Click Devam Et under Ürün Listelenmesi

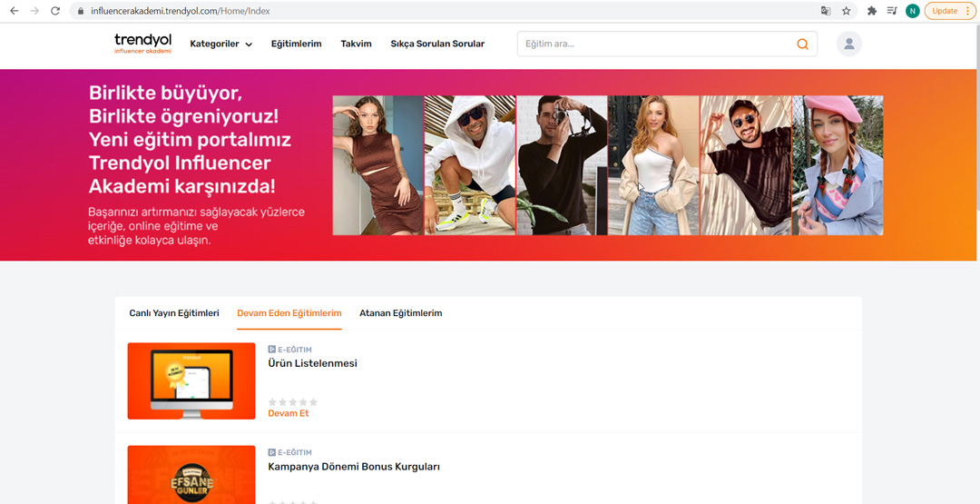click(x=289, y=413)
